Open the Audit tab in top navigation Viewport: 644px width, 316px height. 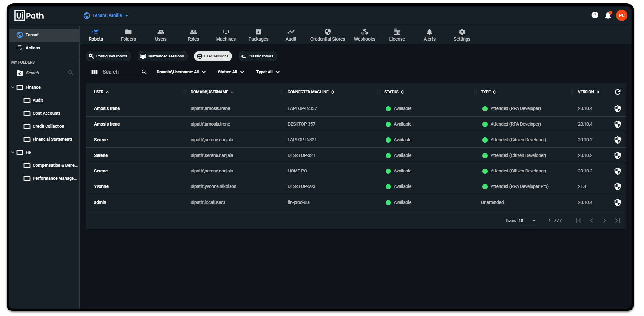(x=291, y=35)
